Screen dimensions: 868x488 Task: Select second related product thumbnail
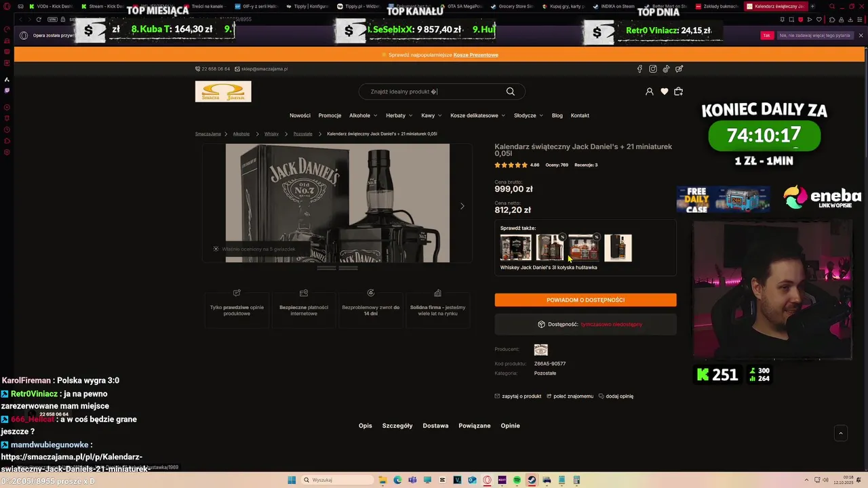(550, 248)
